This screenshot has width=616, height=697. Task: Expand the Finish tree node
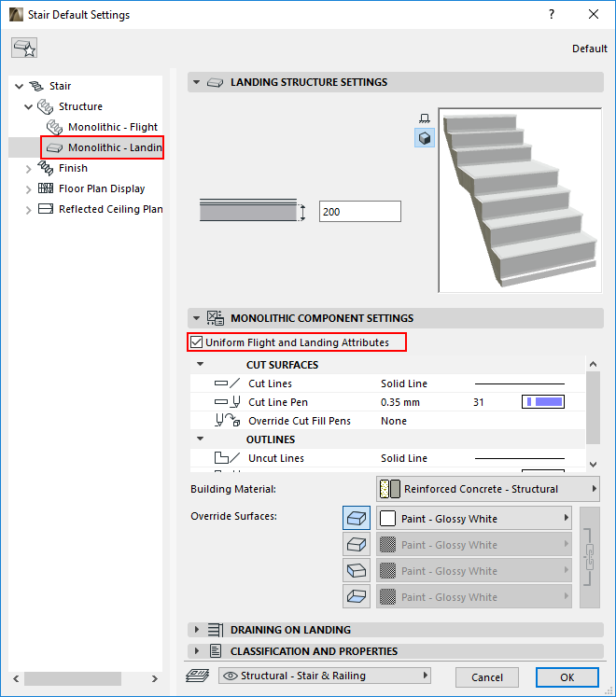pyautogui.click(x=28, y=169)
